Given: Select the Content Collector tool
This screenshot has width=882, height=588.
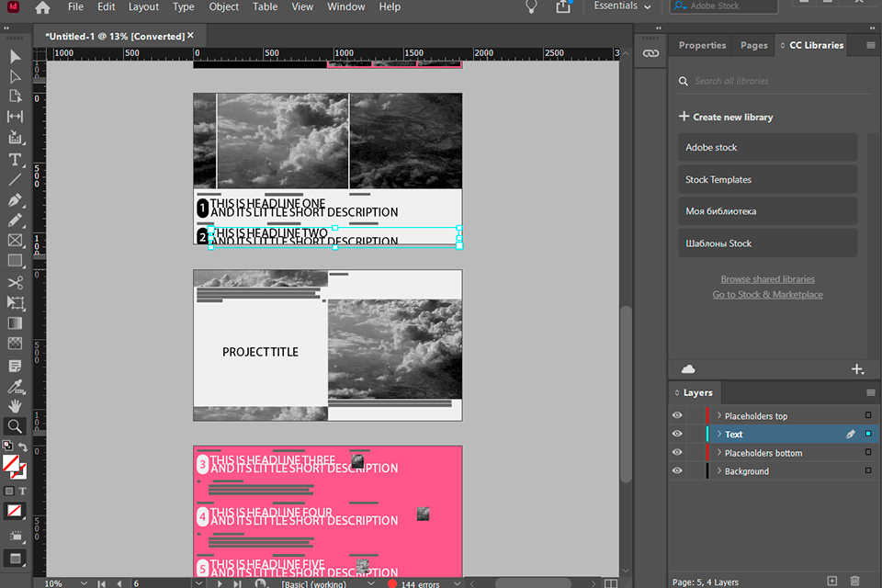Looking at the screenshot, I should tap(16, 138).
